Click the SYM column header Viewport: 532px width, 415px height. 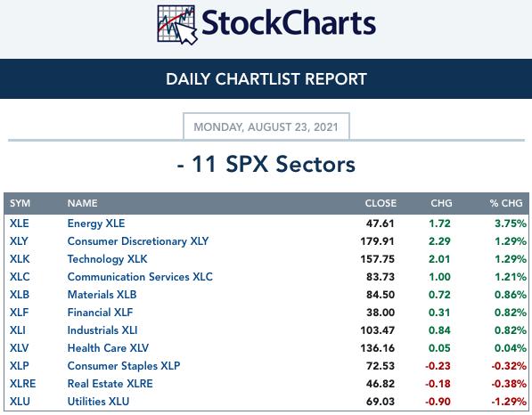tap(20, 203)
